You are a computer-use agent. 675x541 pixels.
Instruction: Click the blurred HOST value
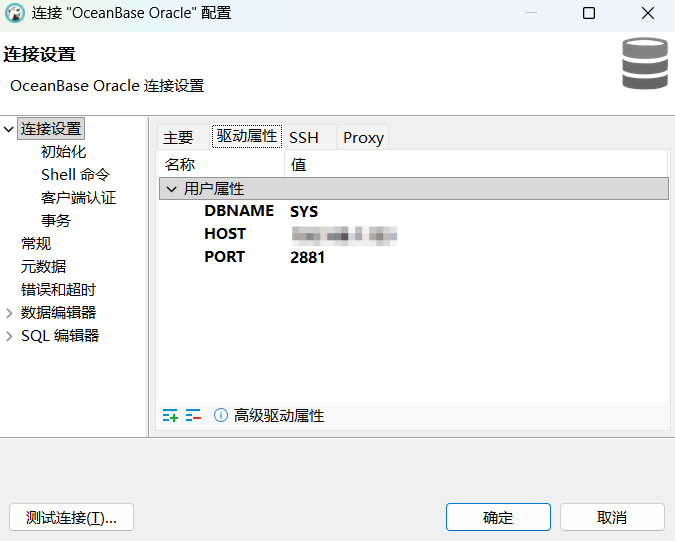tap(344, 235)
